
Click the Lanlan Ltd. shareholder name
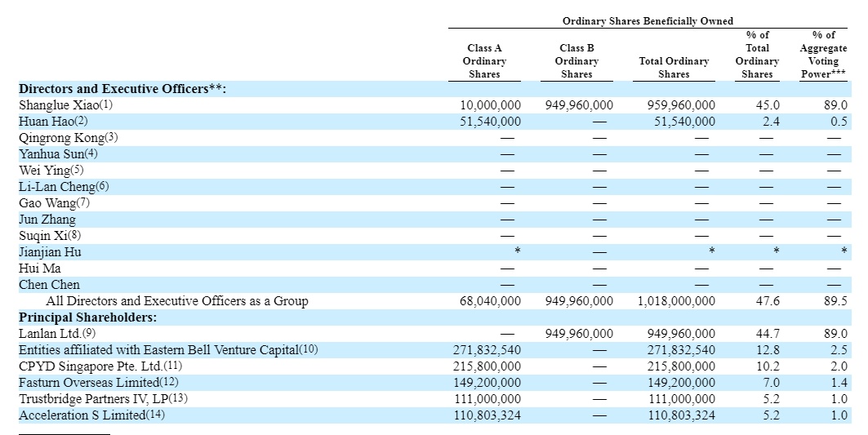[x=51, y=334]
